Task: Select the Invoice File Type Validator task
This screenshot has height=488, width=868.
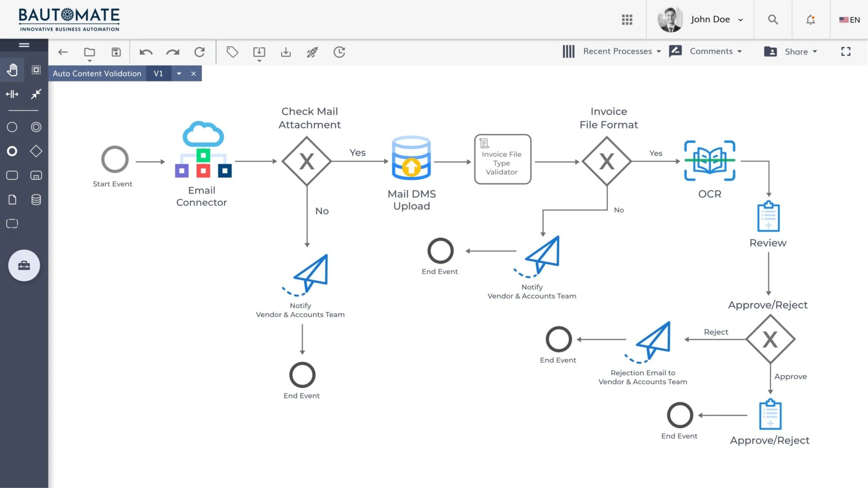Action: pyautogui.click(x=502, y=159)
